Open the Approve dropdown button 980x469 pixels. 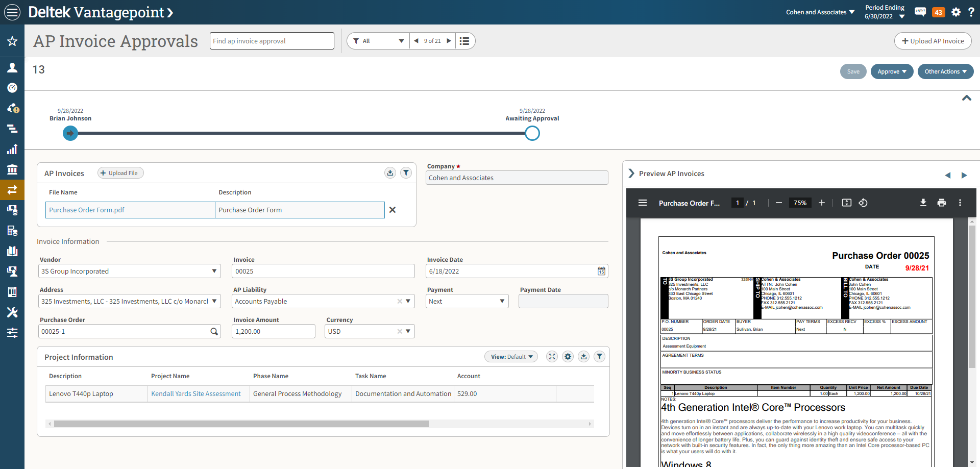click(892, 71)
